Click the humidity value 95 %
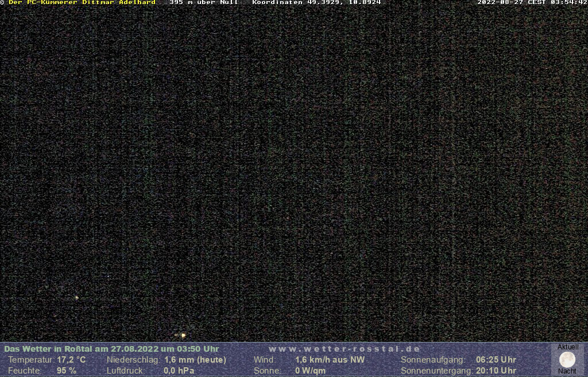 (x=67, y=371)
